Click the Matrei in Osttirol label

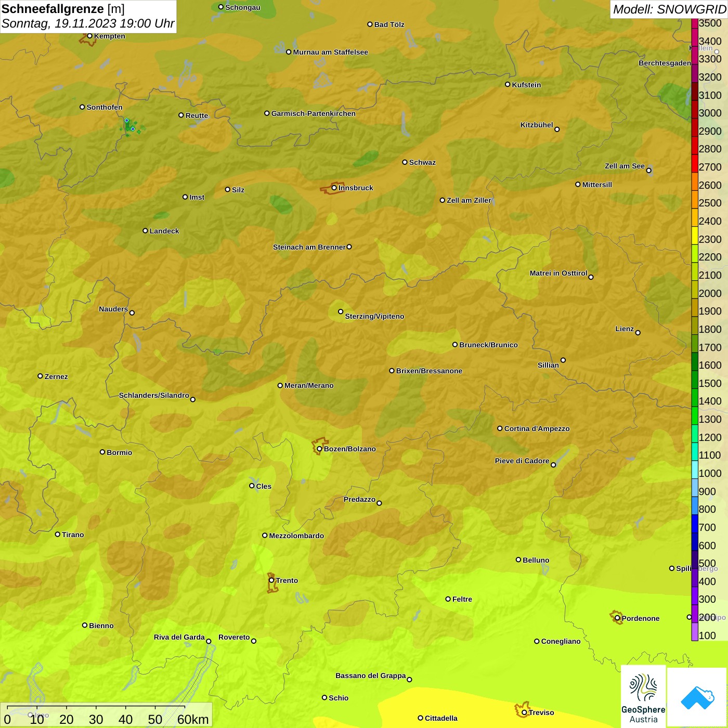pyautogui.click(x=558, y=273)
